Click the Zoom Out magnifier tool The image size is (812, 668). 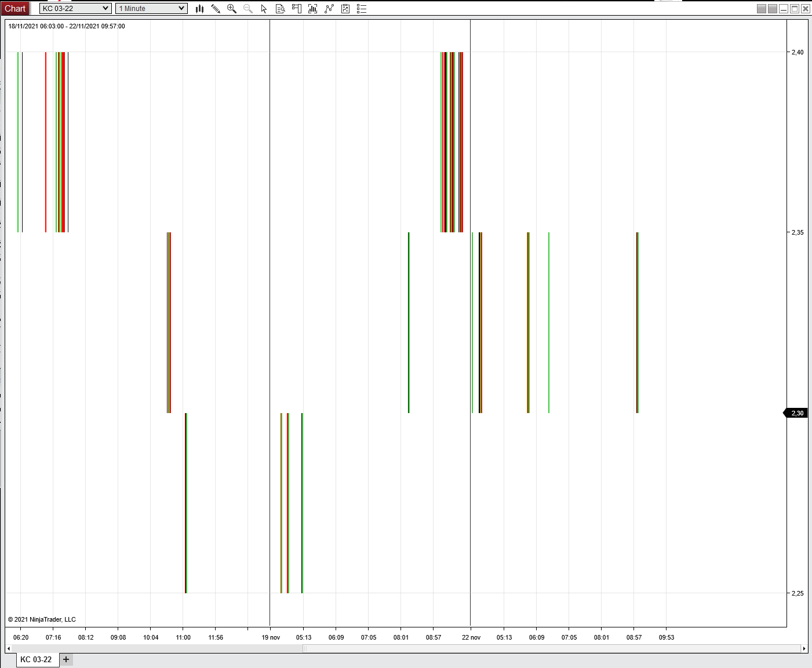247,9
